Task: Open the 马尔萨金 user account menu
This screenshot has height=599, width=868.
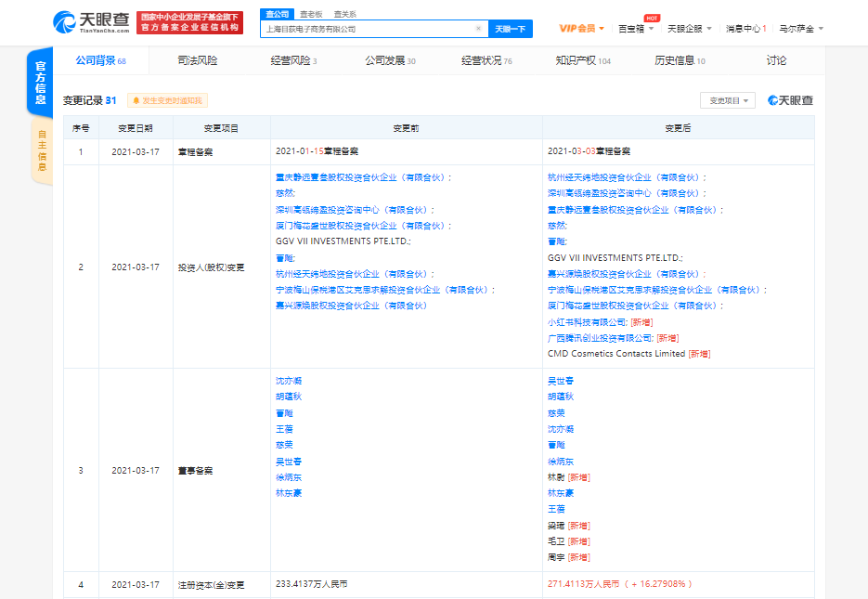Action: [x=800, y=29]
